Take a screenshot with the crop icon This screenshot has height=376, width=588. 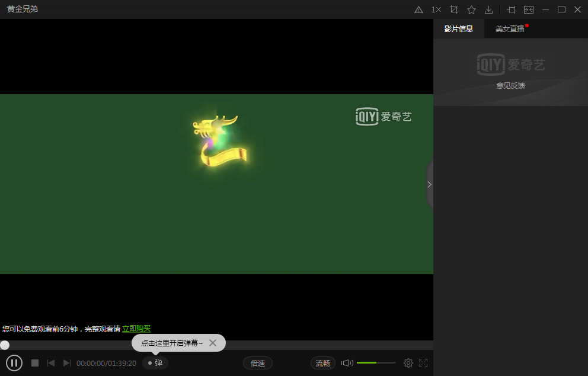(x=453, y=9)
